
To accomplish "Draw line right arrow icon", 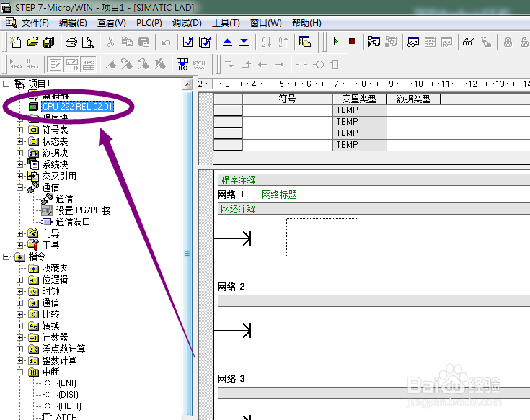I will click(x=279, y=64).
